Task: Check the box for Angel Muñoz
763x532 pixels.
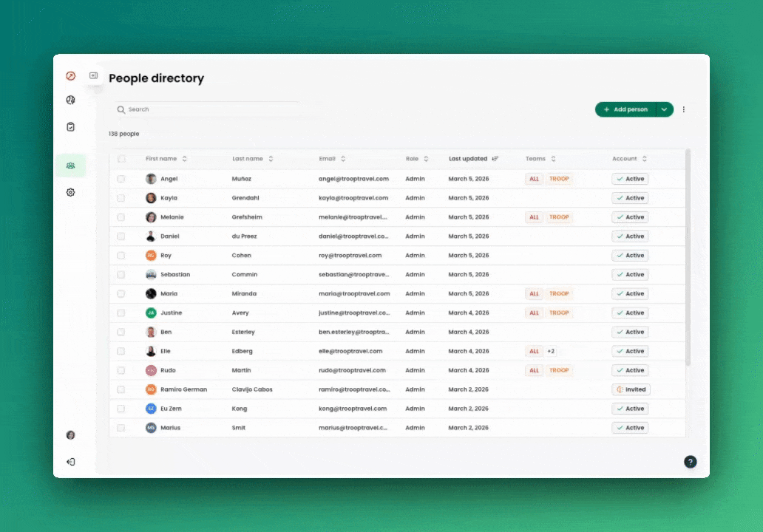Action: pyautogui.click(x=121, y=179)
